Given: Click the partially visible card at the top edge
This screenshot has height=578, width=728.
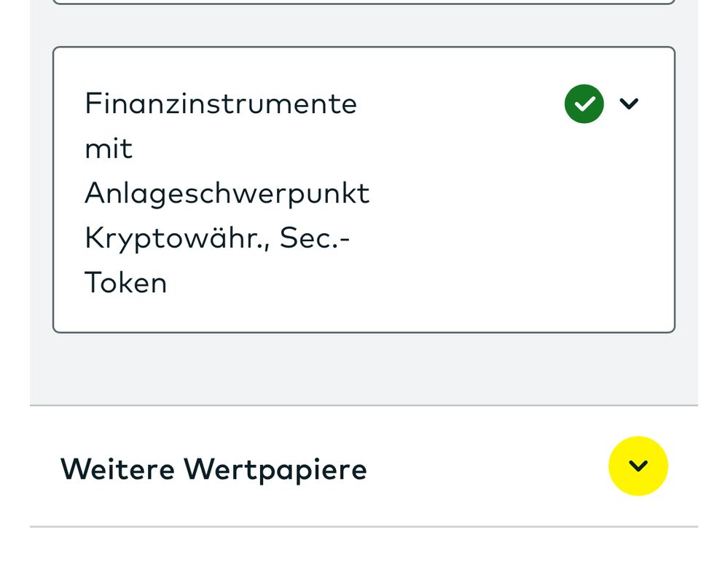Looking at the screenshot, I should click(364, 2).
